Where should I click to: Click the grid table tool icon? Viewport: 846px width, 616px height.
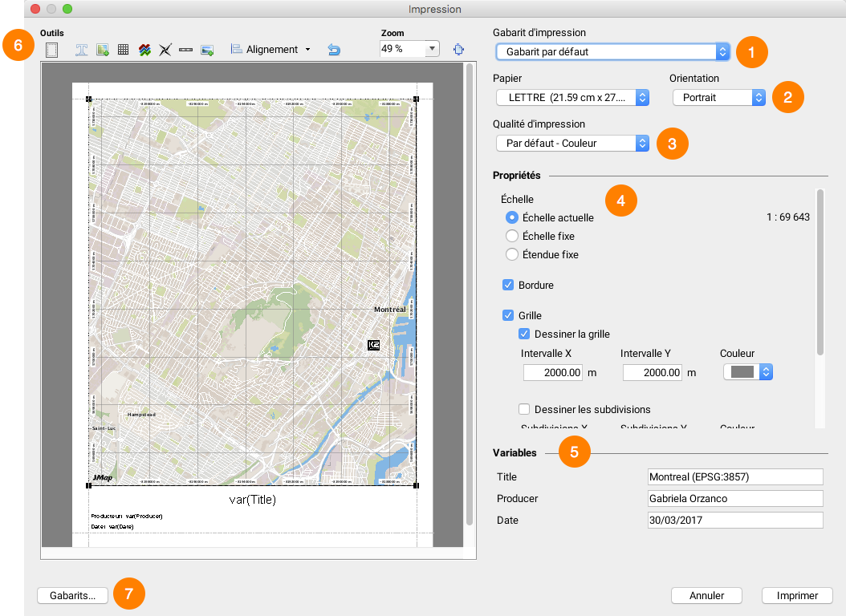[x=123, y=50]
